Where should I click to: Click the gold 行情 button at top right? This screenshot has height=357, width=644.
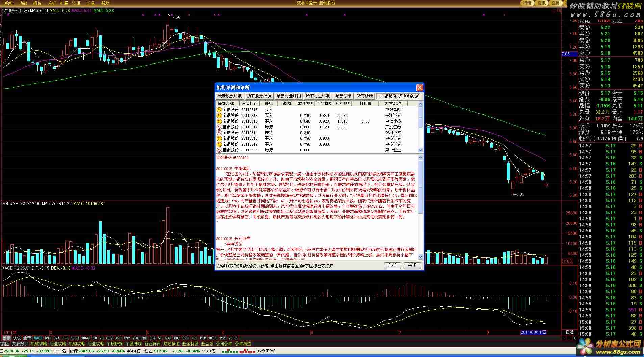pyautogui.click(x=527, y=3)
